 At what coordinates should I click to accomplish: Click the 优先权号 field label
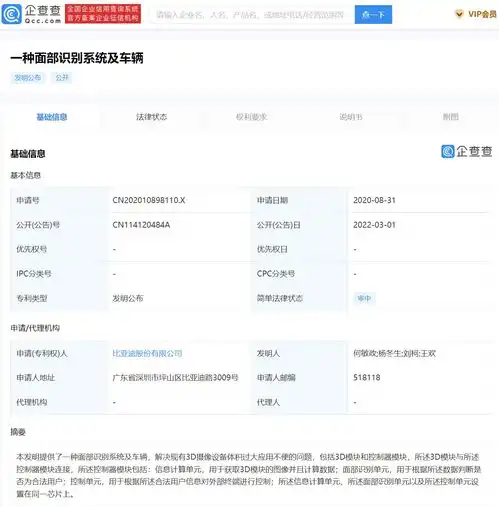pos(32,249)
